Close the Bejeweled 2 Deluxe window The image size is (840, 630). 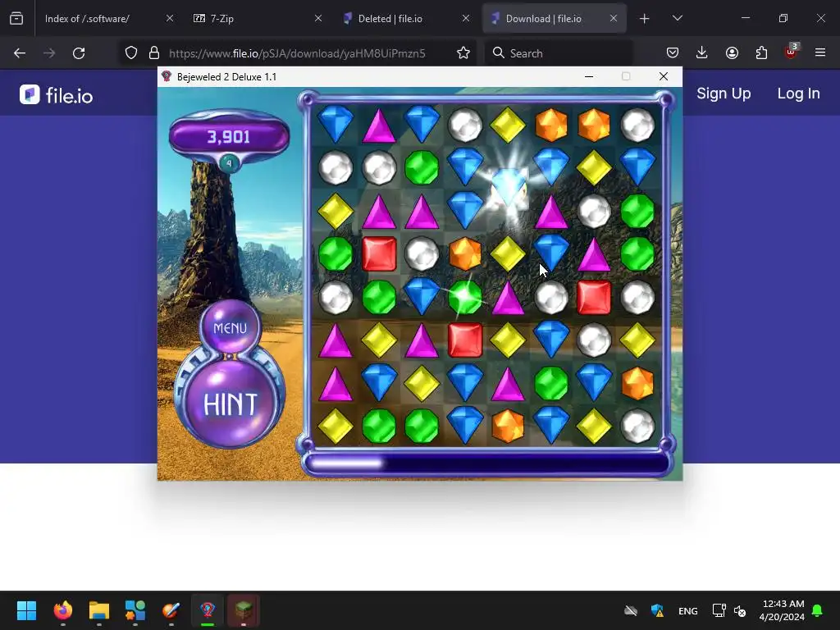[663, 76]
